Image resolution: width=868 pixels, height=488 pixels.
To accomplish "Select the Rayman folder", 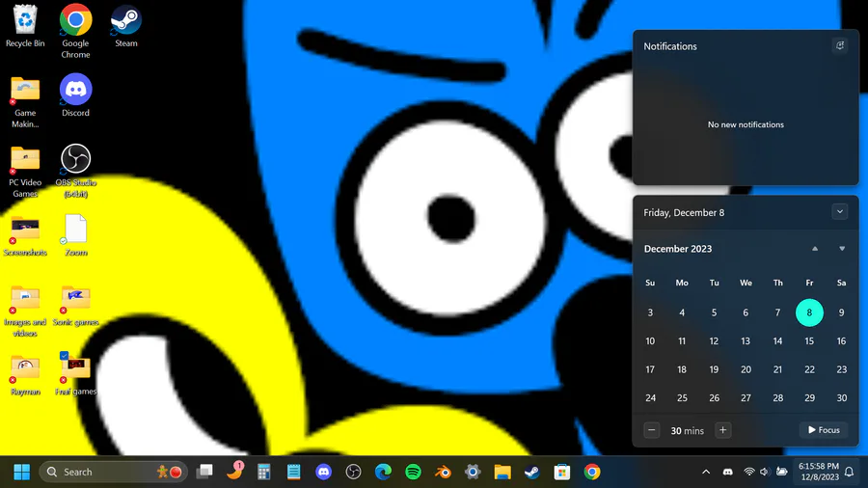I will click(25, 375).
